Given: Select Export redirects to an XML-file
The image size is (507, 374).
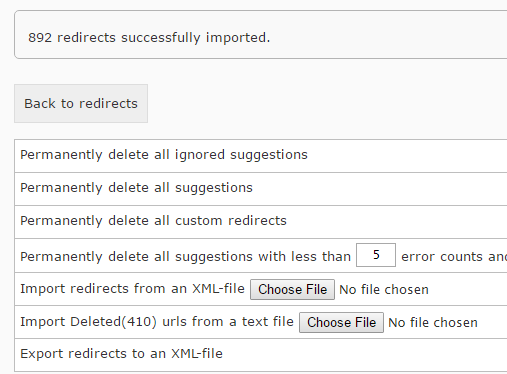Looking at the screenshot, I should (x=121, y=354).
